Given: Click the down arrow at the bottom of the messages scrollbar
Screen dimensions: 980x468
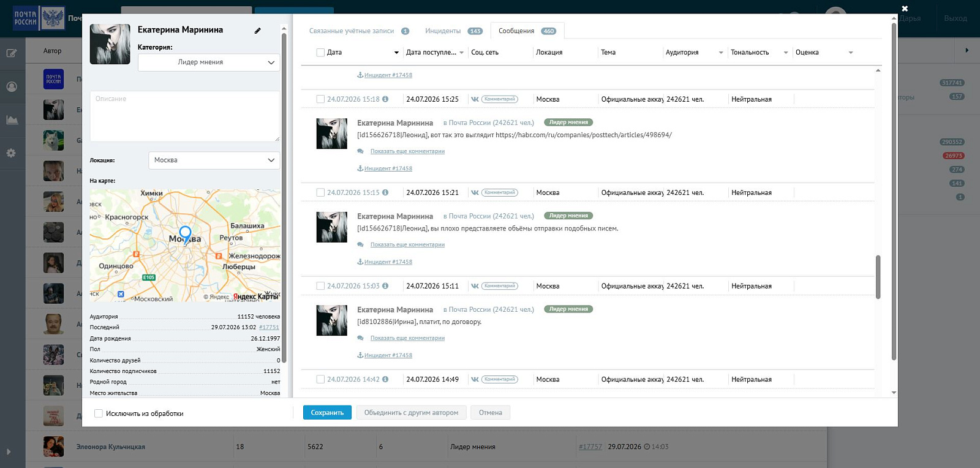Looking at the screenshot, I should pos(894,393).
